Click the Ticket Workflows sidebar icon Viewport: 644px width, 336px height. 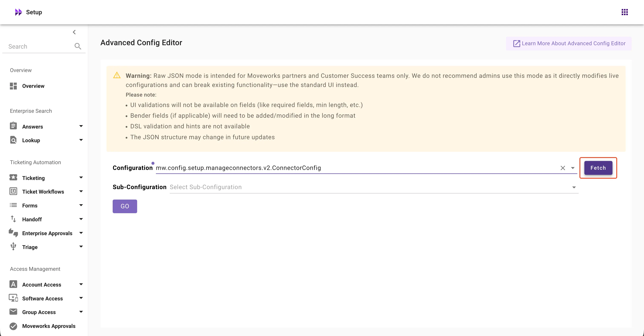pos(13,191)
